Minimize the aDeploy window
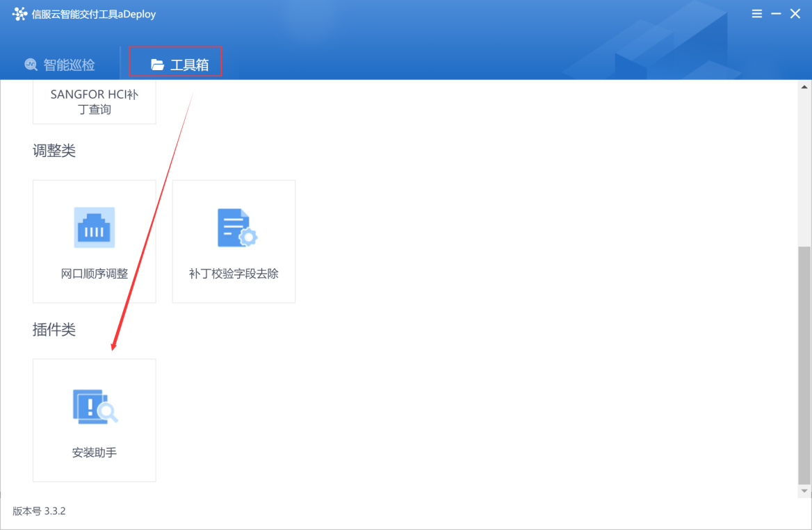 click(x=776, y=14)
